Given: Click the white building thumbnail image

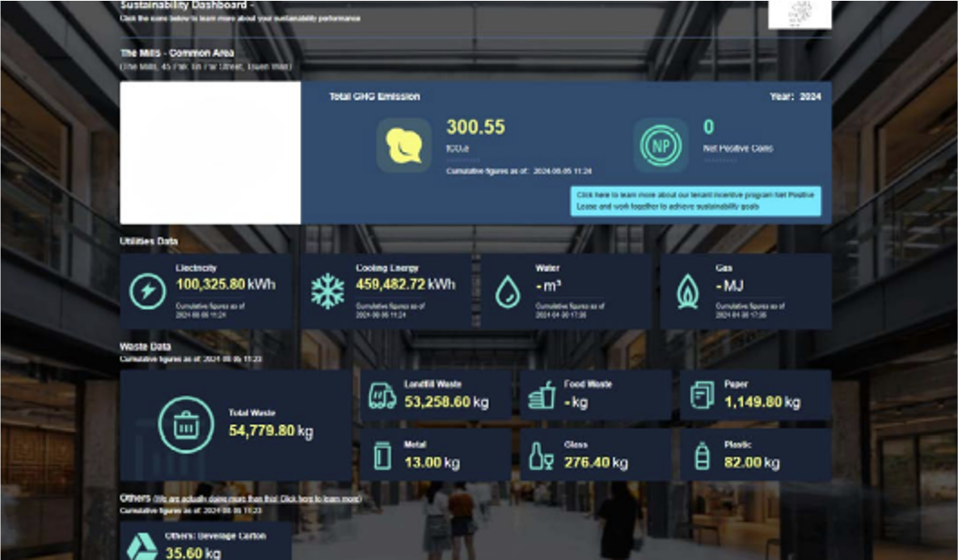Looking at the screenshot, I should pyautogui.click(x=210, y=153).
